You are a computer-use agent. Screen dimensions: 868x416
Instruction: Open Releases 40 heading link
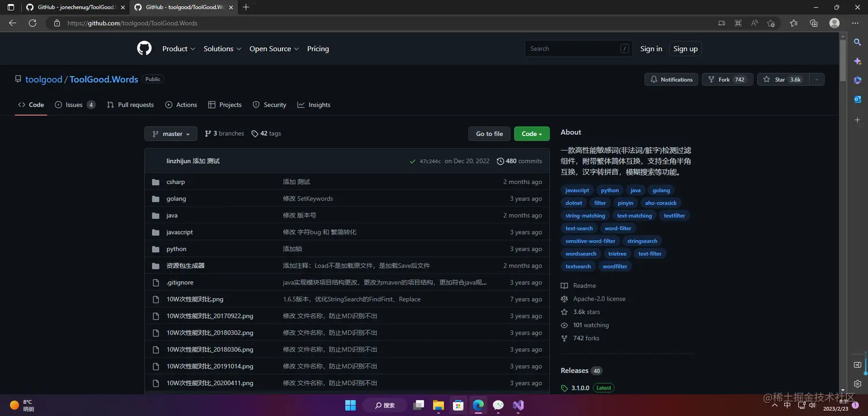(581, 371)
